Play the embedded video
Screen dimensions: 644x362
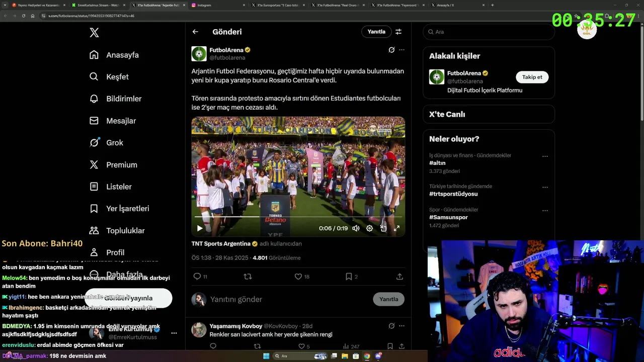200,228
